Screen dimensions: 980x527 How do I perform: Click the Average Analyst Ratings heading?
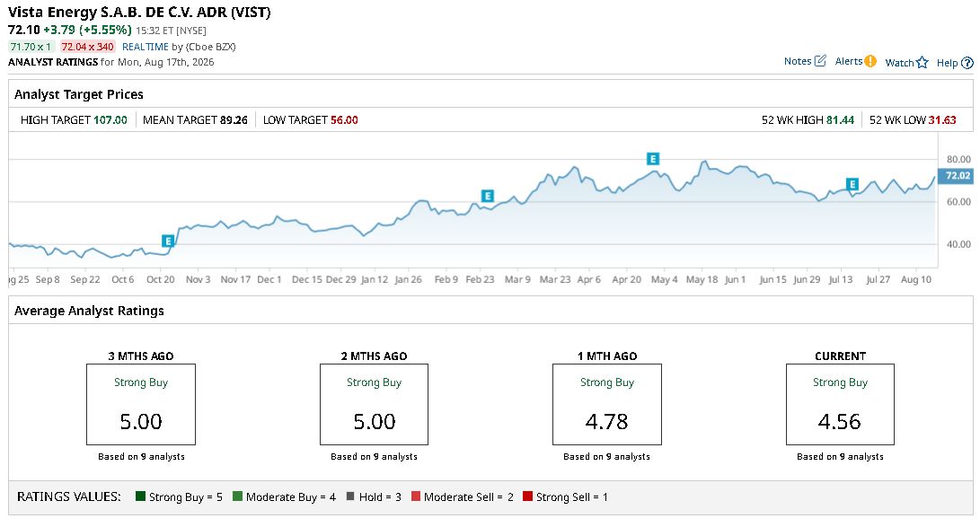pyautogui.click(x=89, y=311)
